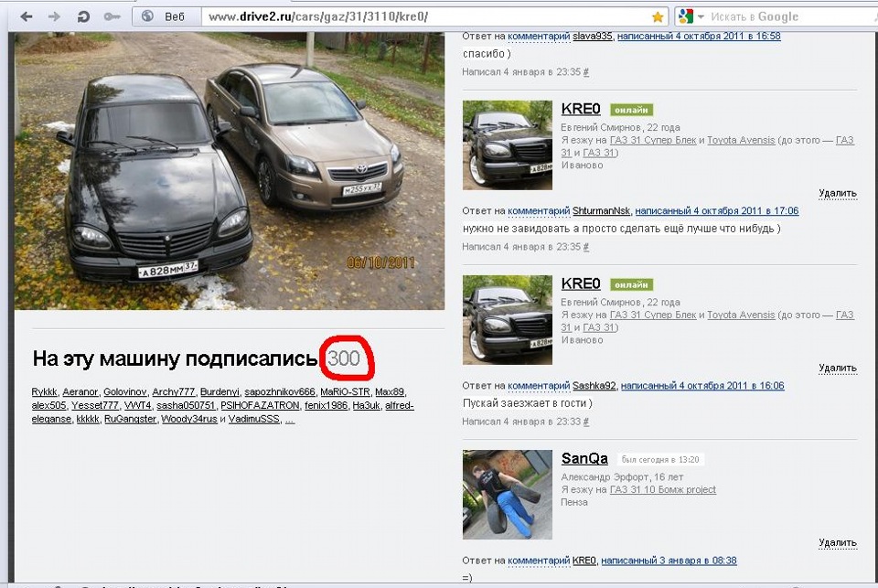This screenshot has height=588, width=878.
Task: Click KRE0's avatar photo
Action: pyautogui.click(x=508, y=144)
